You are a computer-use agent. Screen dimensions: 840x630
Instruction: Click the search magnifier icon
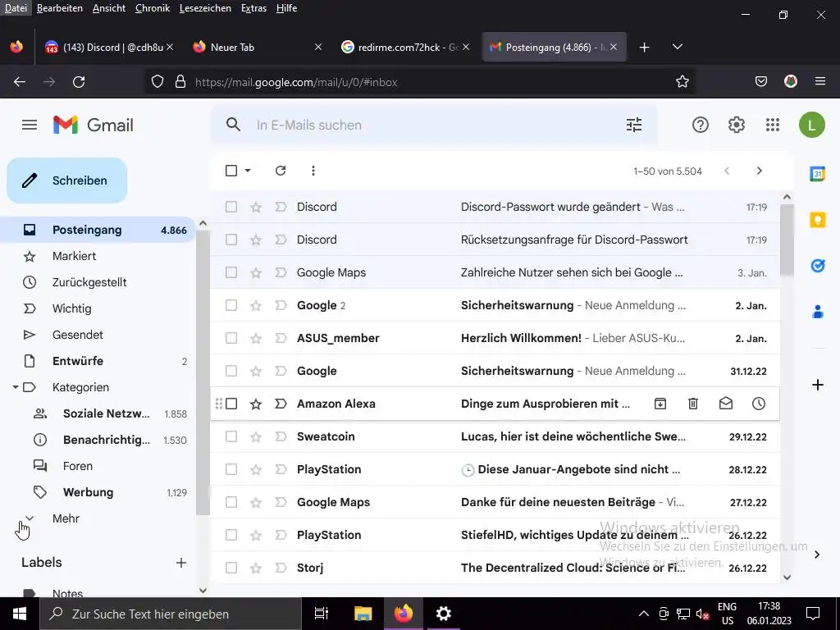[x=233, y=125]
